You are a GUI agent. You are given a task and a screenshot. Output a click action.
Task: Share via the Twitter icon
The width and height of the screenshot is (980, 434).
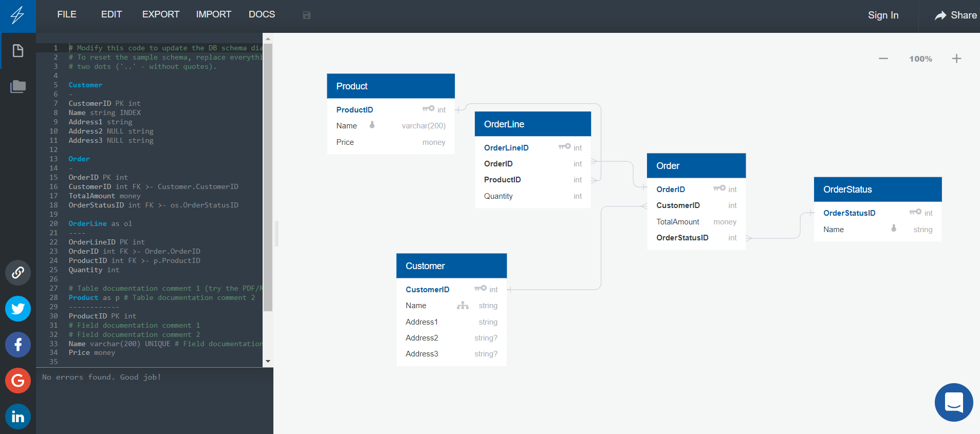[x=18, y=309]
